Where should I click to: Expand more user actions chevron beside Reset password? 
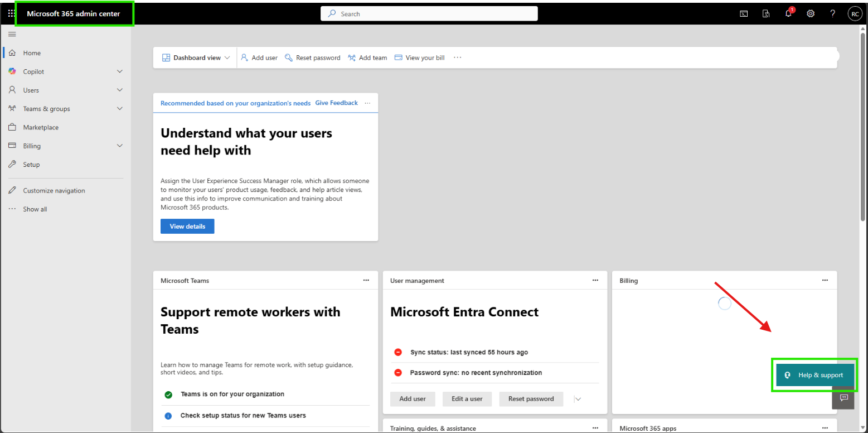tap(578, 399)
